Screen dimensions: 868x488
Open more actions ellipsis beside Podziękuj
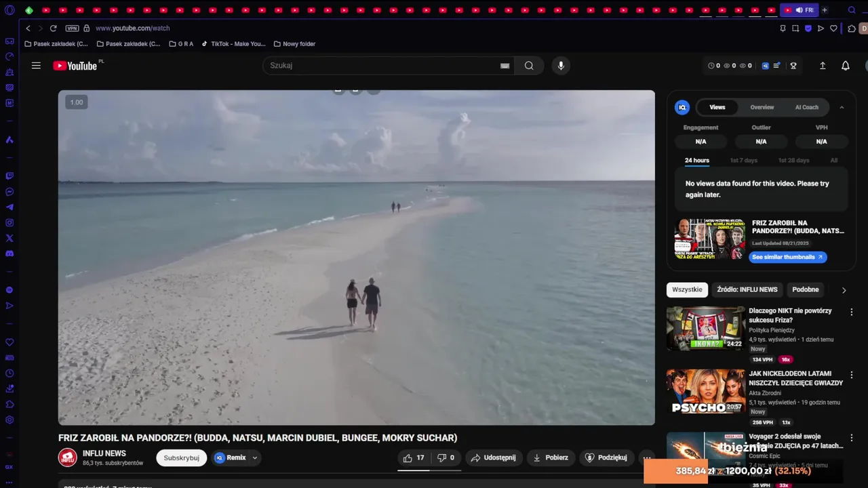coord(647,458)
